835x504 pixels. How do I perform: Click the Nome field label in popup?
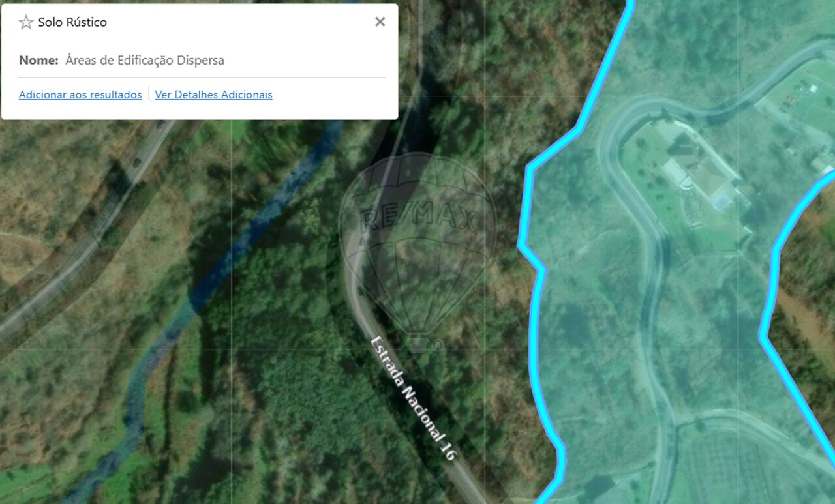tap(39, 60)
